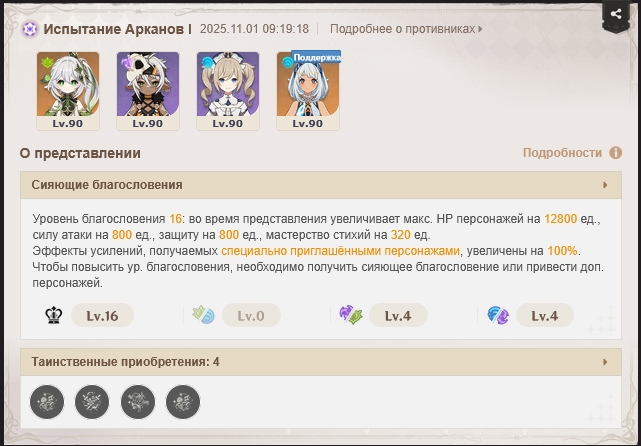Select the Barbara character portrait

[228, 91]
